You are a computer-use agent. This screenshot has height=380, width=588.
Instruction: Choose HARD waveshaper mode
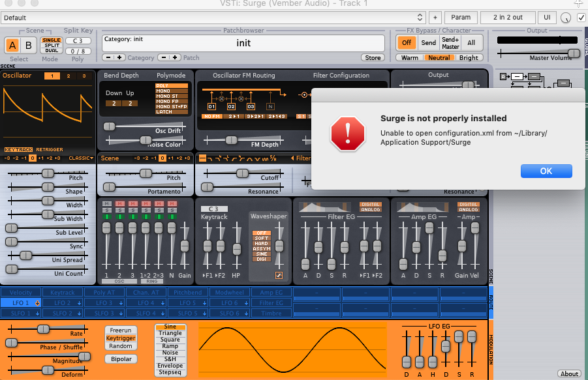262,243
